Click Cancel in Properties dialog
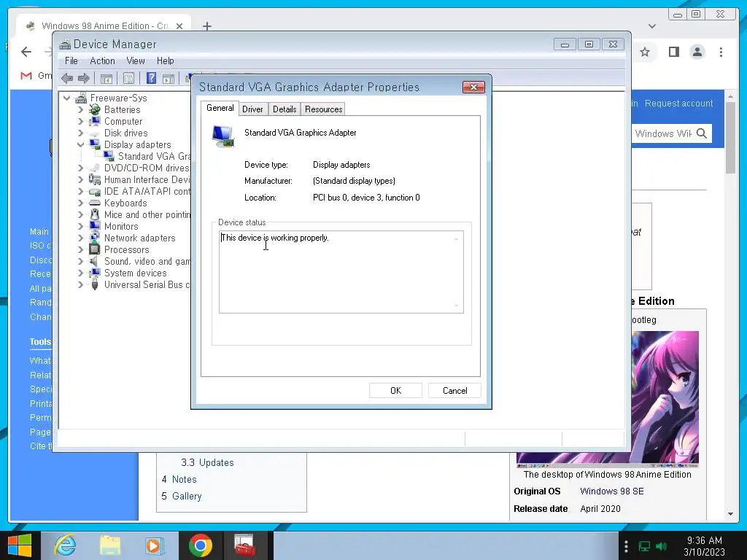747x560 pixels. 454,391
